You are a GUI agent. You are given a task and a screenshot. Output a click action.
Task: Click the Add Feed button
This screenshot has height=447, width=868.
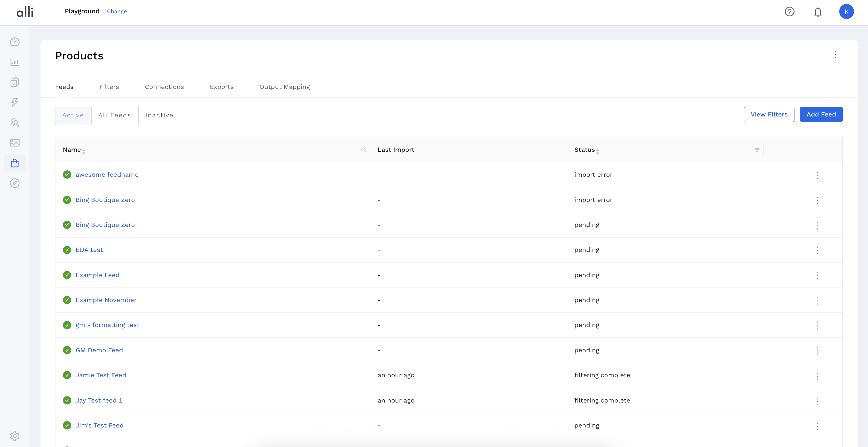[x=821, y=114]
